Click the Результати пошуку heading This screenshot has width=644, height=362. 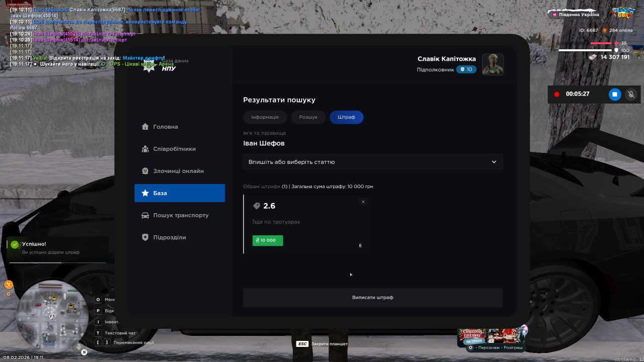pyautogui.click(x=279, y=100)
